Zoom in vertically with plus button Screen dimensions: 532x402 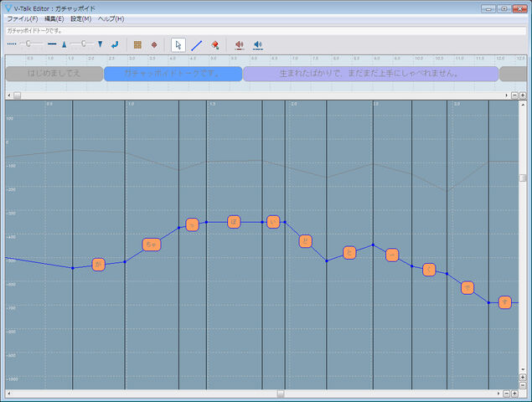[523, 378]
